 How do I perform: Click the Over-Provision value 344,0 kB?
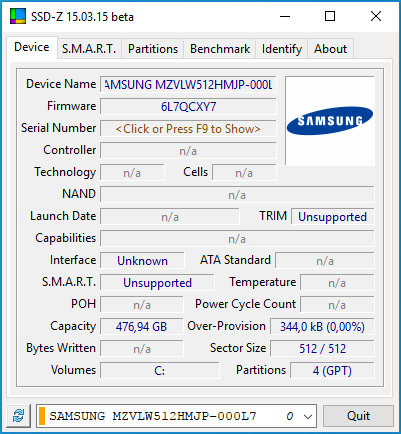pos(322,327)
